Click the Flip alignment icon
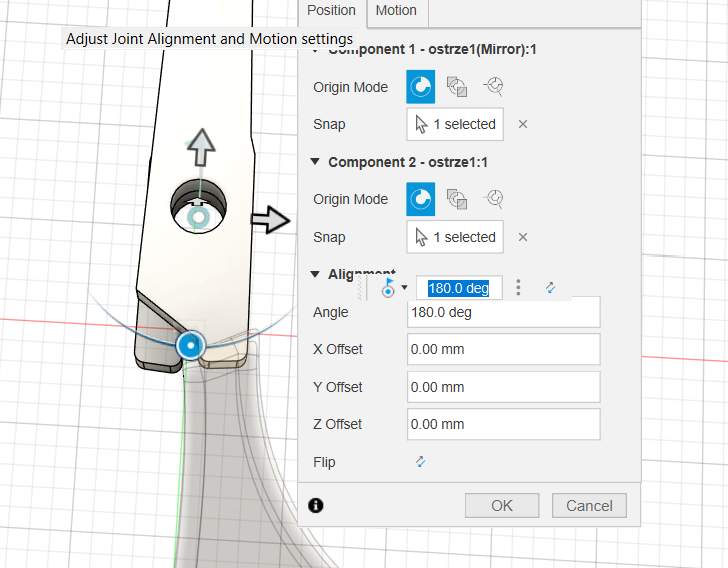 click(x=420, y=462)
